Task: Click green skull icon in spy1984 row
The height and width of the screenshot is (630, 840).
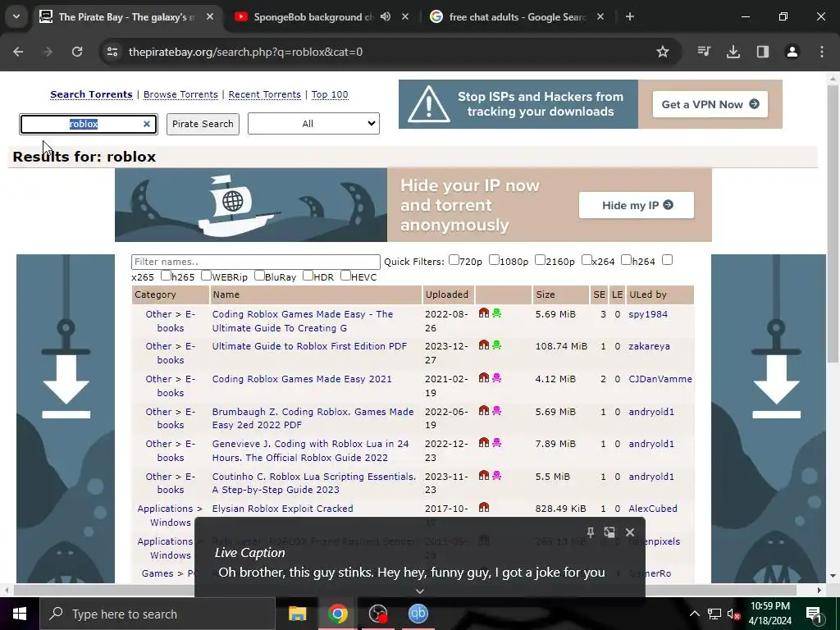Action: 496,313
